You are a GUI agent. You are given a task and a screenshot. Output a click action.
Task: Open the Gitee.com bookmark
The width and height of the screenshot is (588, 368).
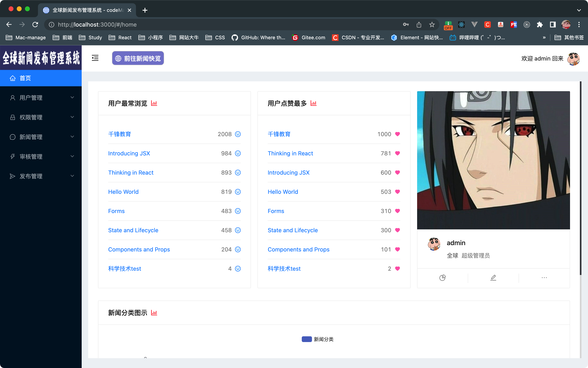[308, 37]
